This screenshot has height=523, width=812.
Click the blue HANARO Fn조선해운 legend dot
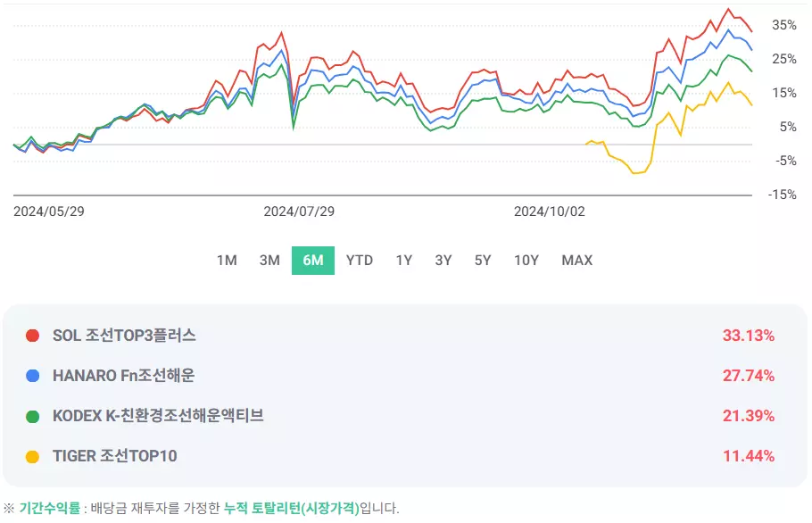(x=33, y=376)
